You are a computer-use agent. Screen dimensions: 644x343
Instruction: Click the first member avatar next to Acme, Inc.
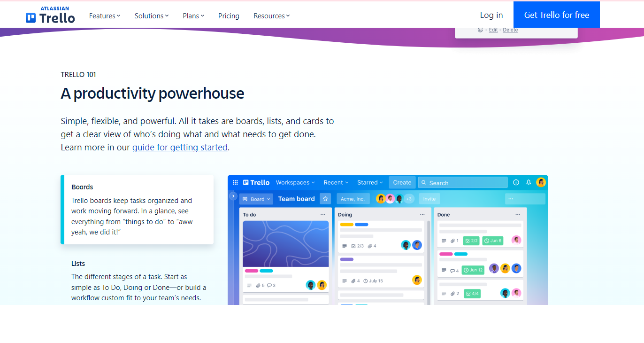click(x=381, y=199)
